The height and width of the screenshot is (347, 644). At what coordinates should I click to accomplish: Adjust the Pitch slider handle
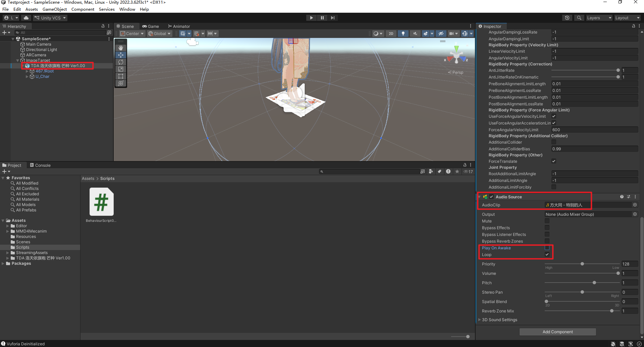[594, 283]
